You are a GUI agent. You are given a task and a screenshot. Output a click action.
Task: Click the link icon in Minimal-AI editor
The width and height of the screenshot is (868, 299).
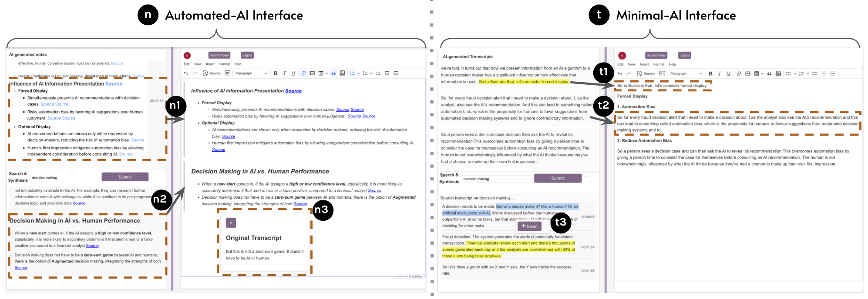739,73
